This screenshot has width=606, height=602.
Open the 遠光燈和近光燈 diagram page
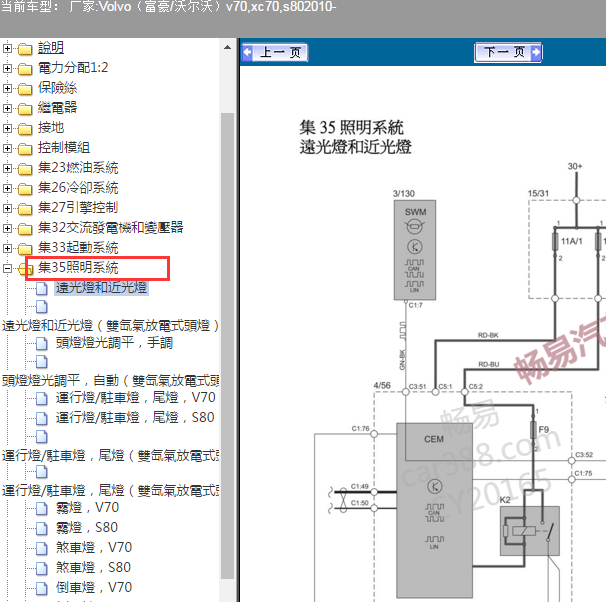coord(101,288)
